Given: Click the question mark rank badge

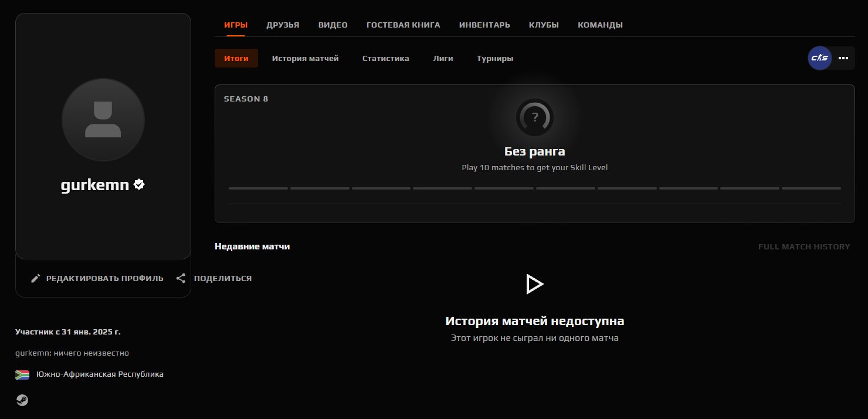Looking at the screenshot, I should point(534,117).
